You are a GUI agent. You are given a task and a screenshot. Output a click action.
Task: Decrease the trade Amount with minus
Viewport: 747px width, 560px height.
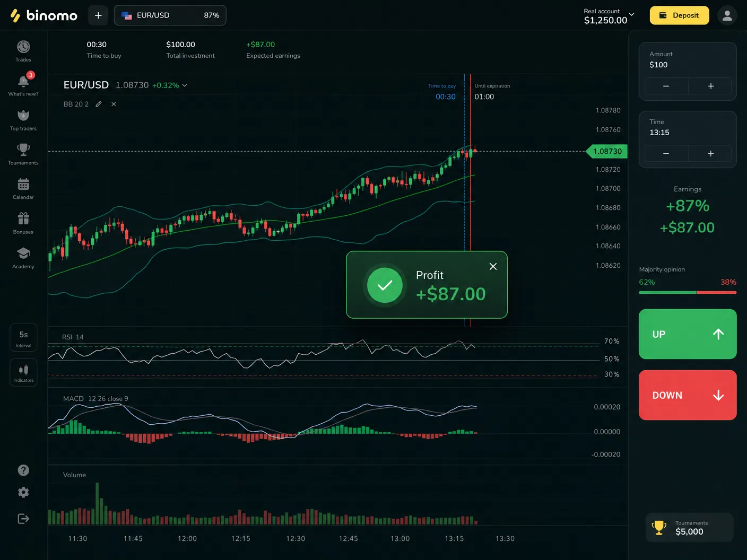[666, 86]
